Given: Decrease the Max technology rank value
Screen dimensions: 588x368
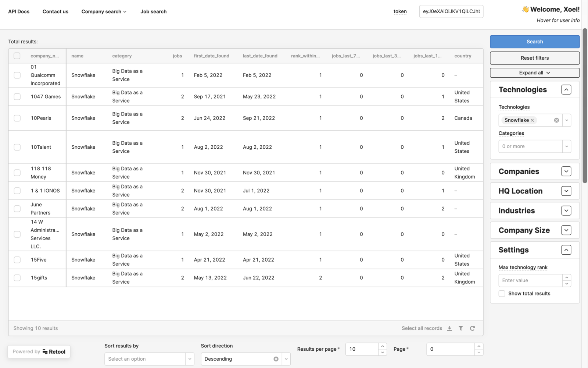Looking at the screenshot, I should point(567,284).
